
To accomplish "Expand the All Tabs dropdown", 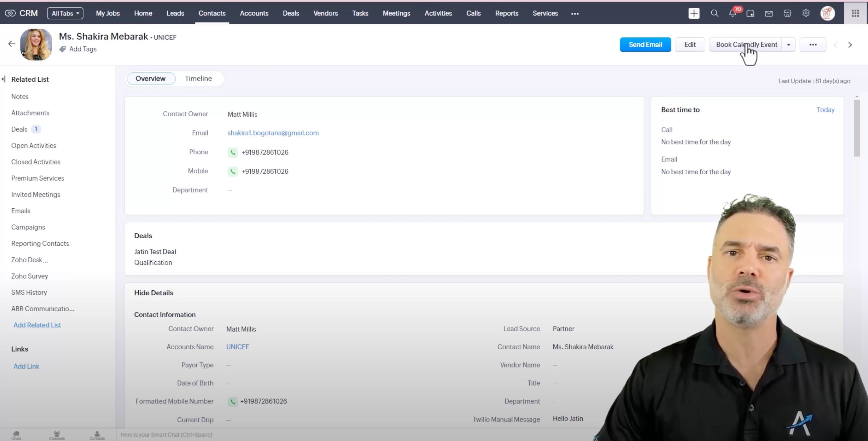I will click(65, 13).
